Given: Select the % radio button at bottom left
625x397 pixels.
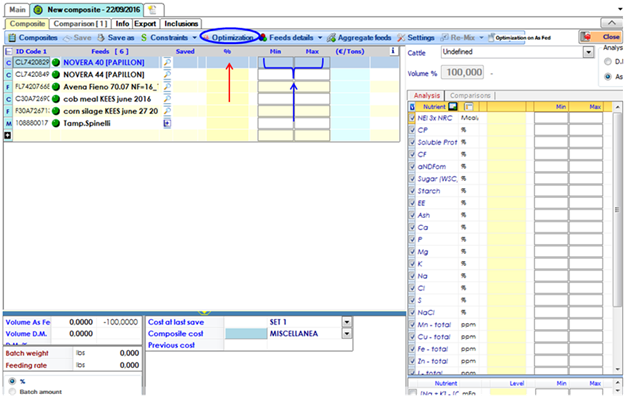Looking at the screenshot, I should [12, 381].
